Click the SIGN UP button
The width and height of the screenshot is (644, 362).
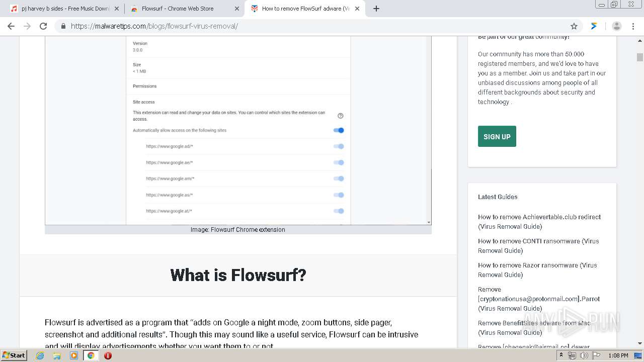click(497, 136)
